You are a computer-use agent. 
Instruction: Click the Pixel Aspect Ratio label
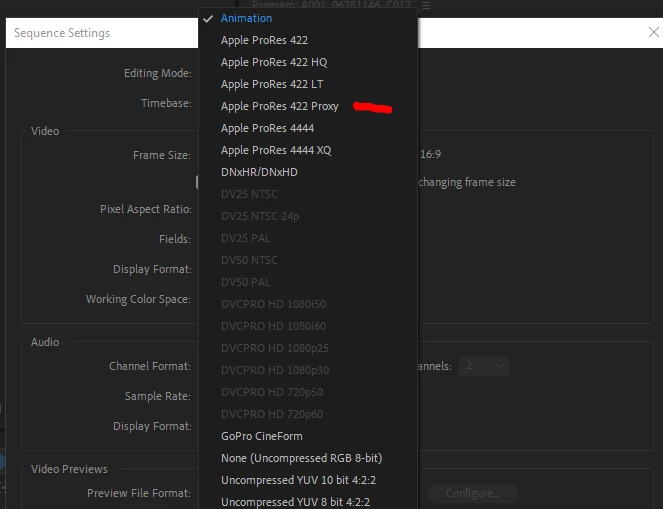(146, 209)
